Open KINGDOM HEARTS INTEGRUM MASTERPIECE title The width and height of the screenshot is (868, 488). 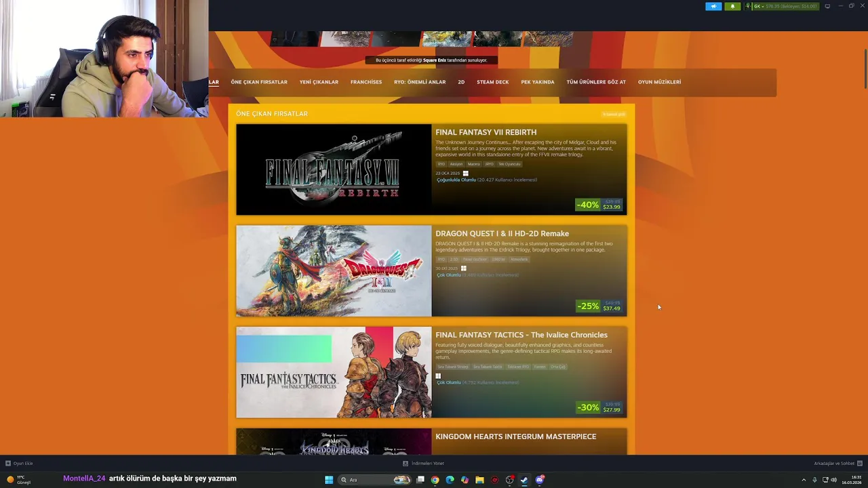[516, 436]
